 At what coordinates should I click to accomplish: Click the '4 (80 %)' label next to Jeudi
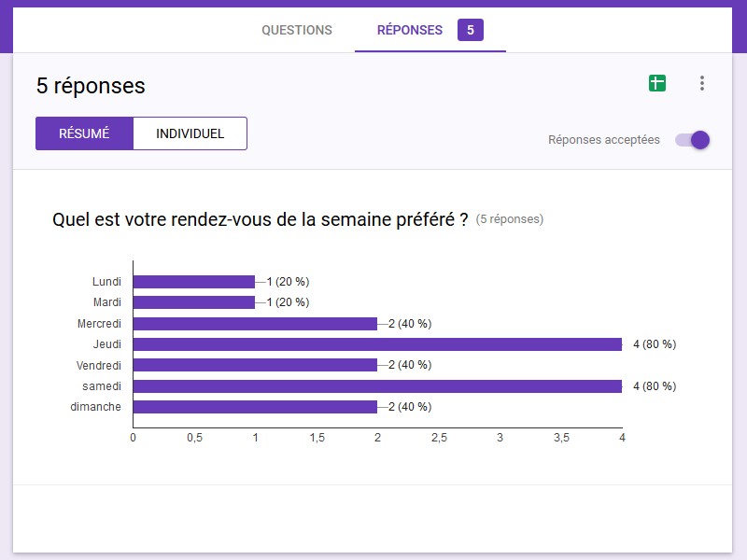[654, 344]
